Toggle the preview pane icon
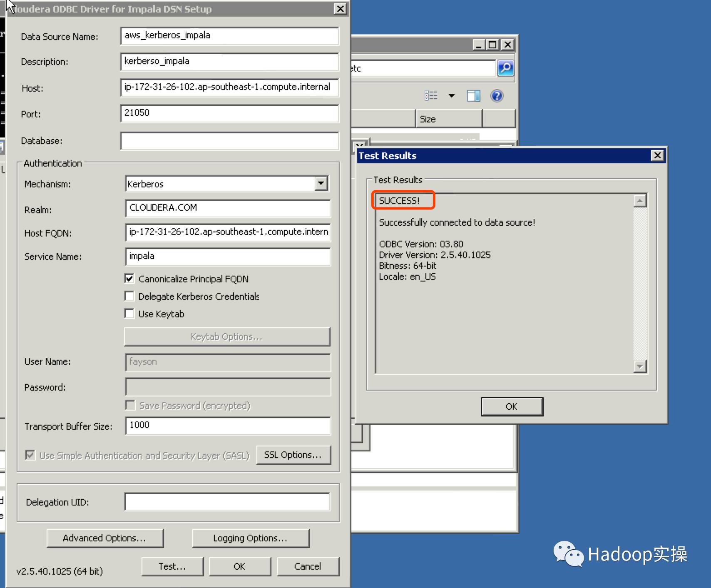711x588 pixels. [473, 96]
